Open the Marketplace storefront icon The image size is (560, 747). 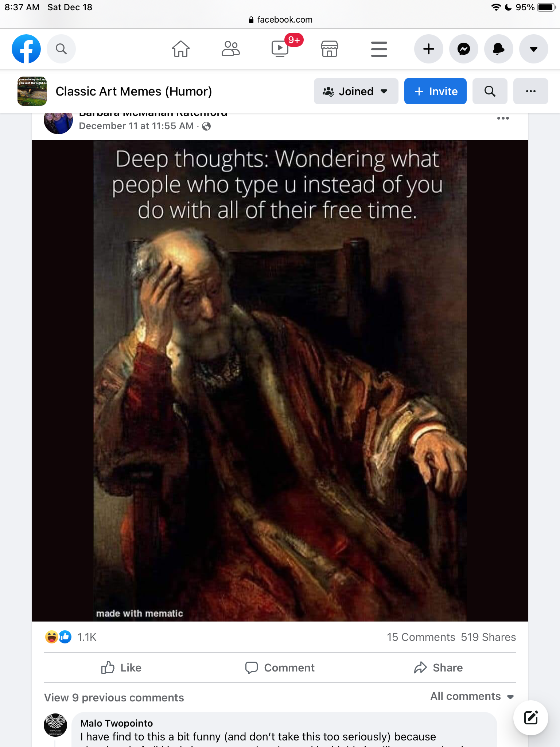(x=330, y=49)
